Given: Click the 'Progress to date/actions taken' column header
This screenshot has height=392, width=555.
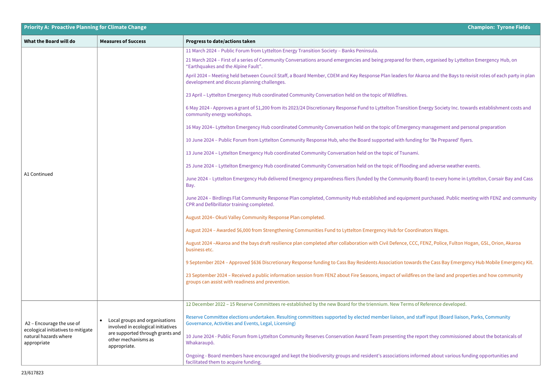Looking at the screenshot, I should pyautogui.click(x=220, y=41).
